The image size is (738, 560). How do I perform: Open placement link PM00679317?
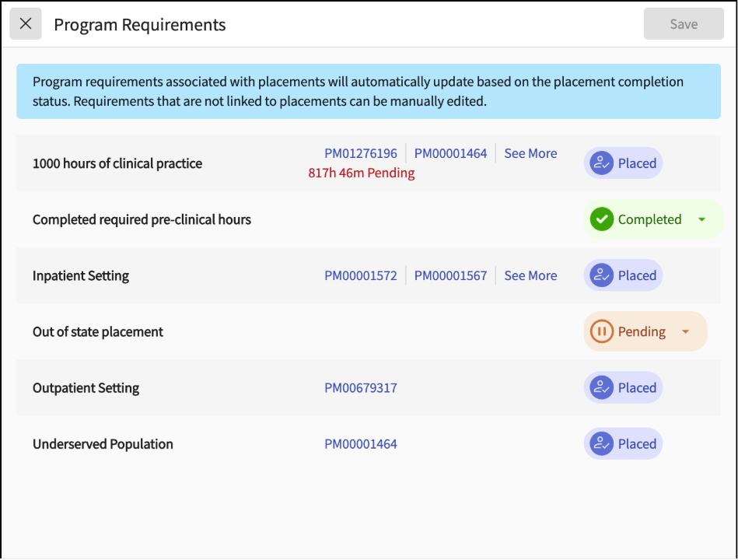point(361,387)
